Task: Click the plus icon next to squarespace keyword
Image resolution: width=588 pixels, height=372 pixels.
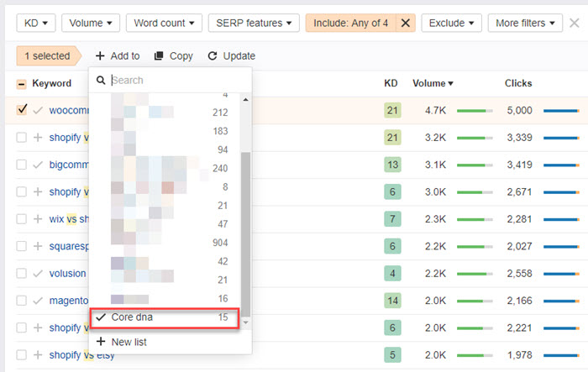Action: tap(38, 246)
